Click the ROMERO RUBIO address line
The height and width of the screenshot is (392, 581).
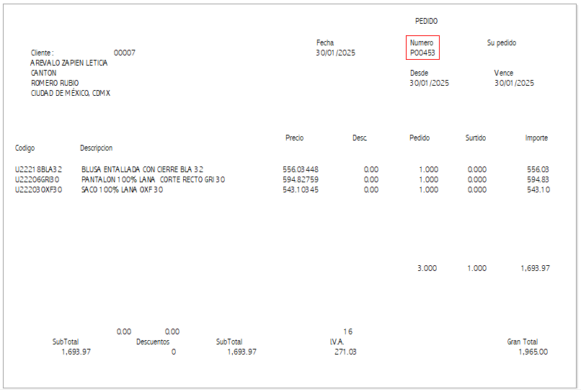tap(55, 83)
